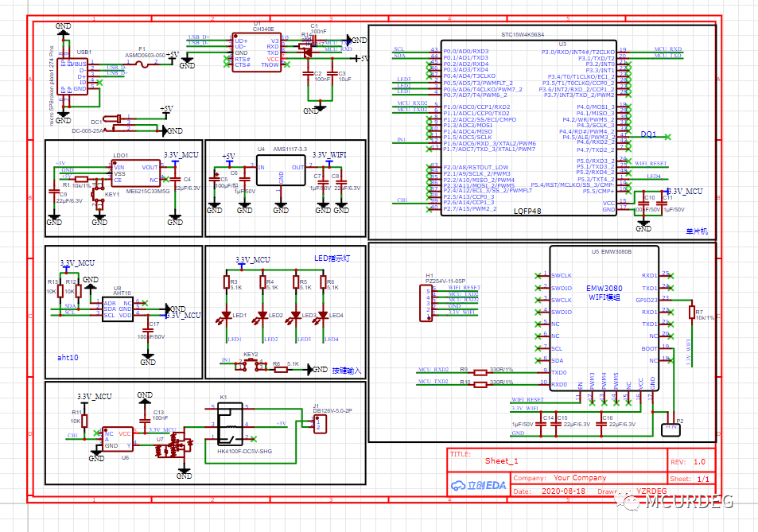
Task: Select the LED2 diode symbol
Action: pyautogui.click(x=262, y=316)
